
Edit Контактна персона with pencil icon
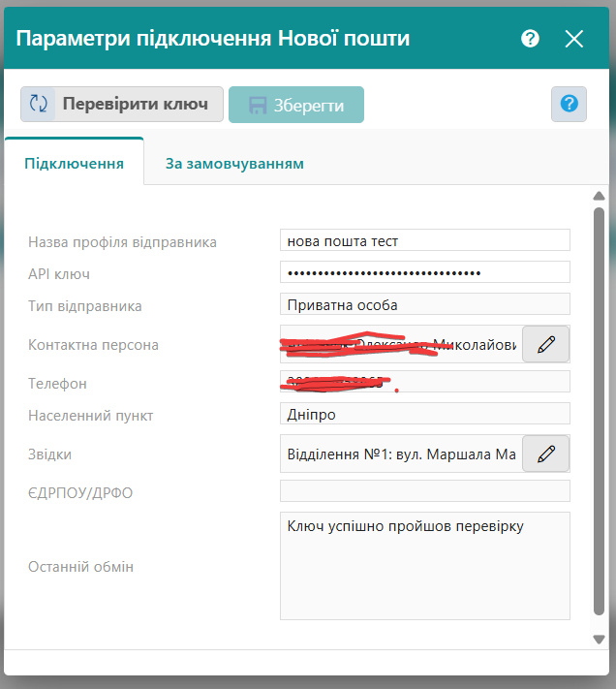(x=545, y=344)
